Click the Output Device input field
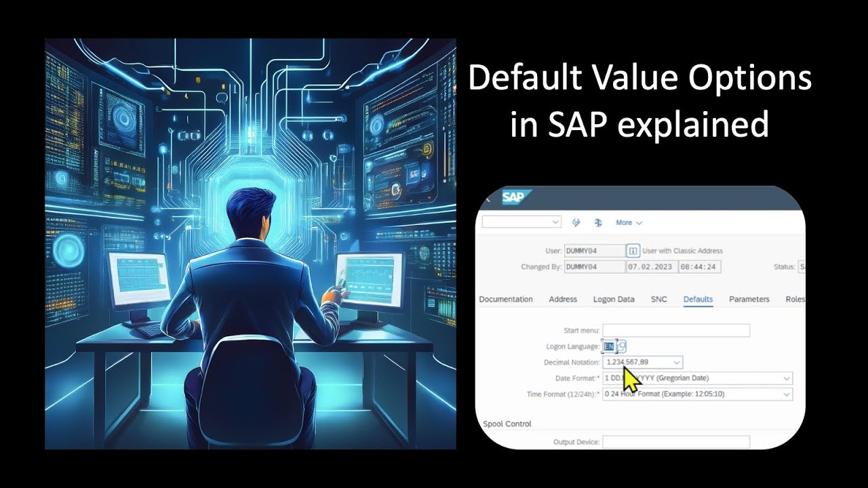Viewport: 868px width, 488px height. tap(676, 442)
